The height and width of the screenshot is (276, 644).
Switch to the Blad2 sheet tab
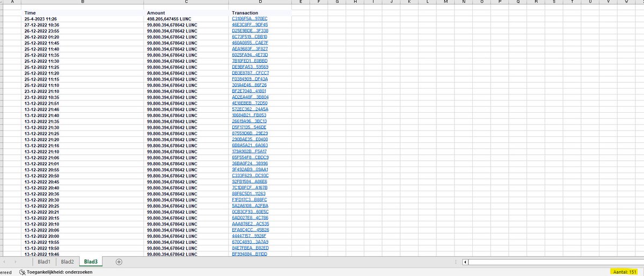pos(67,262)
